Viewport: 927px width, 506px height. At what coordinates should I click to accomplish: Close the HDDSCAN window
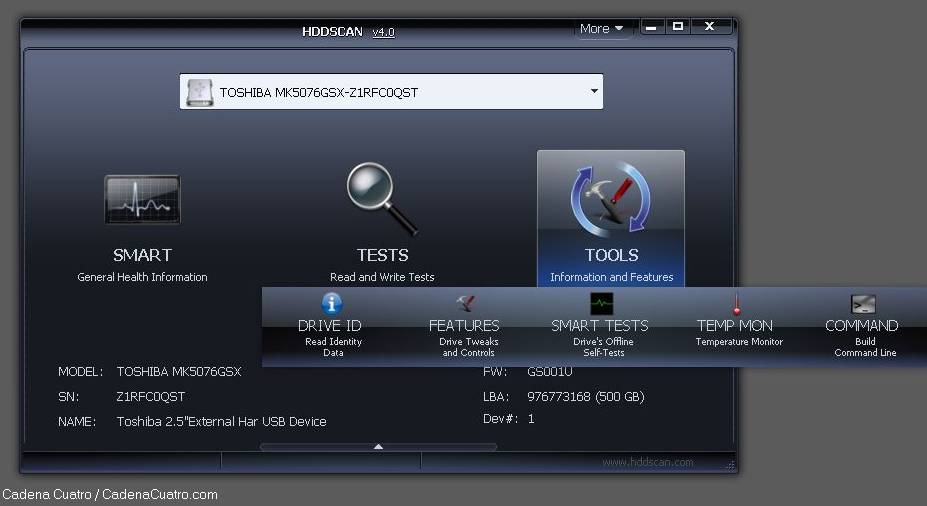point(711,27)
